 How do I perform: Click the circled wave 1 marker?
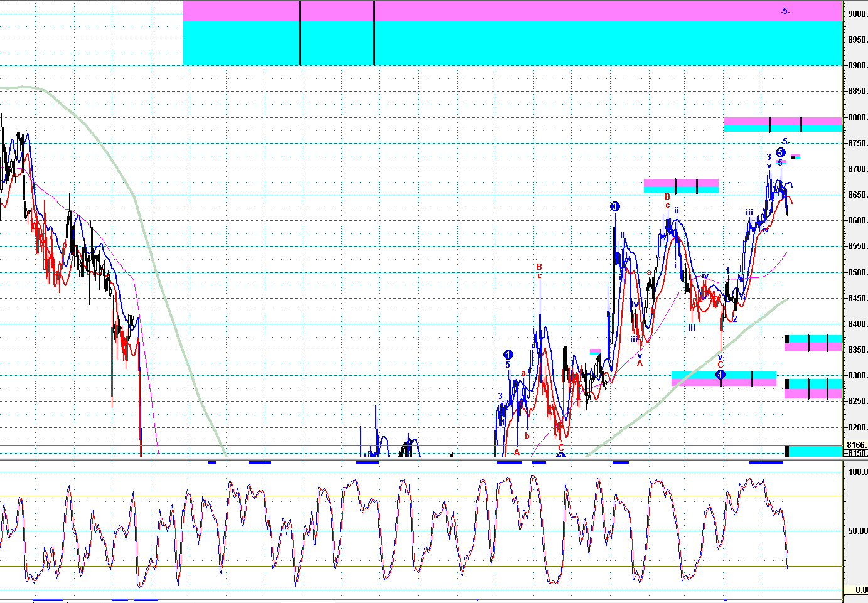508,355
